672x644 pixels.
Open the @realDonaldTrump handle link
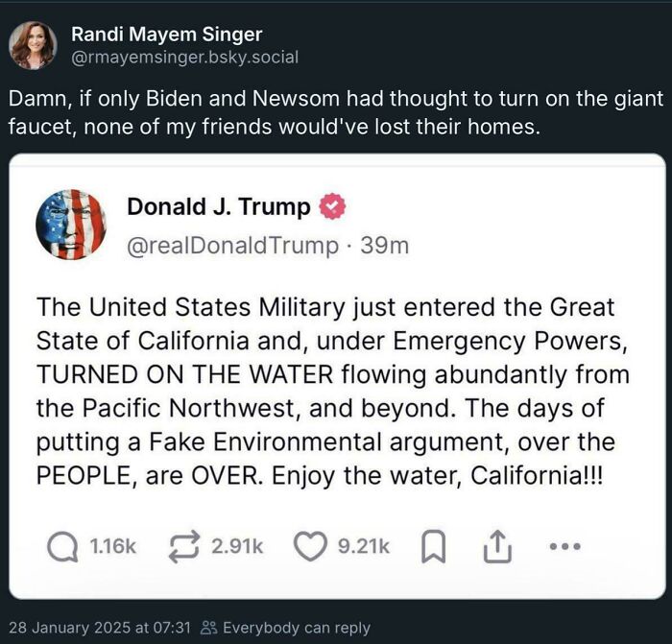pyautogui.click(x=232, y=246)
